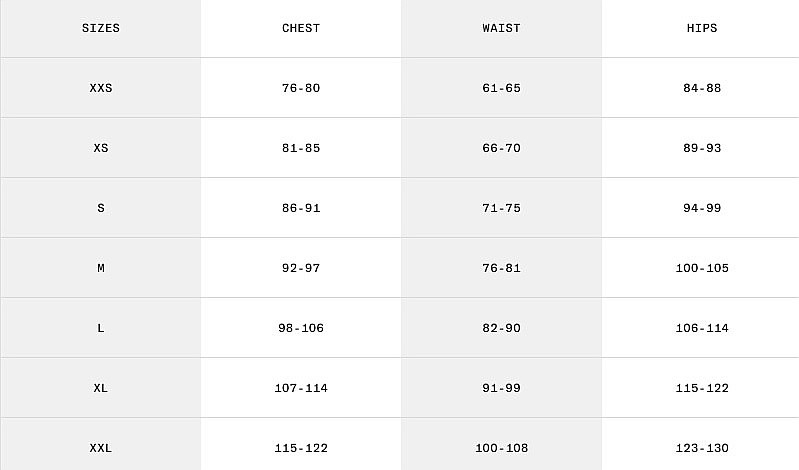
Task: Click hips measurement 100-105 cell
Action: point(701,268)
